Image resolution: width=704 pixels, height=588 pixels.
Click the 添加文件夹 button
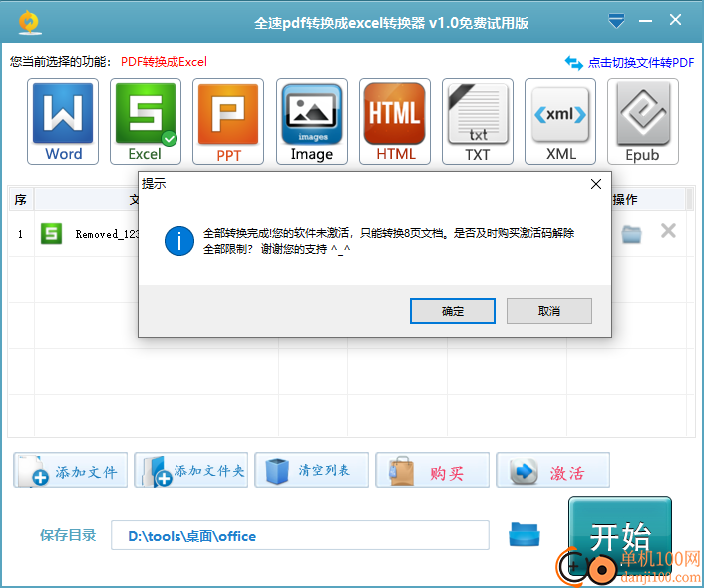190,470
